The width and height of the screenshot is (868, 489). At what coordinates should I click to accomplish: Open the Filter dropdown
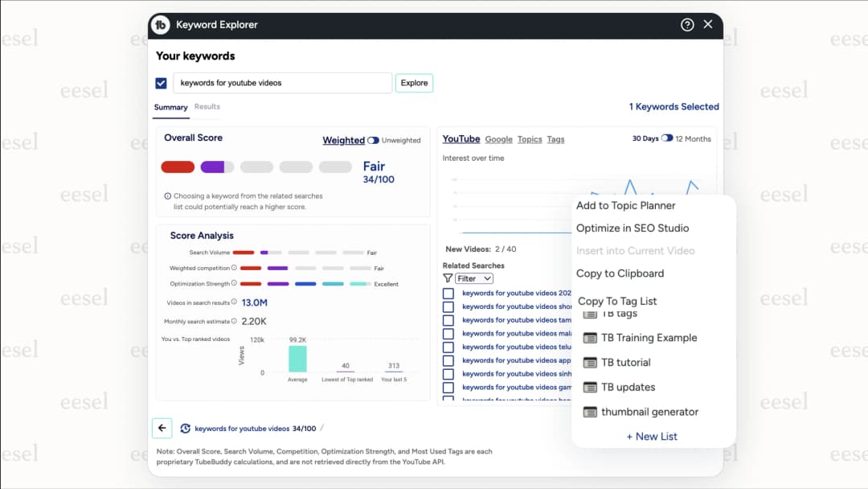tap(474, 278)
